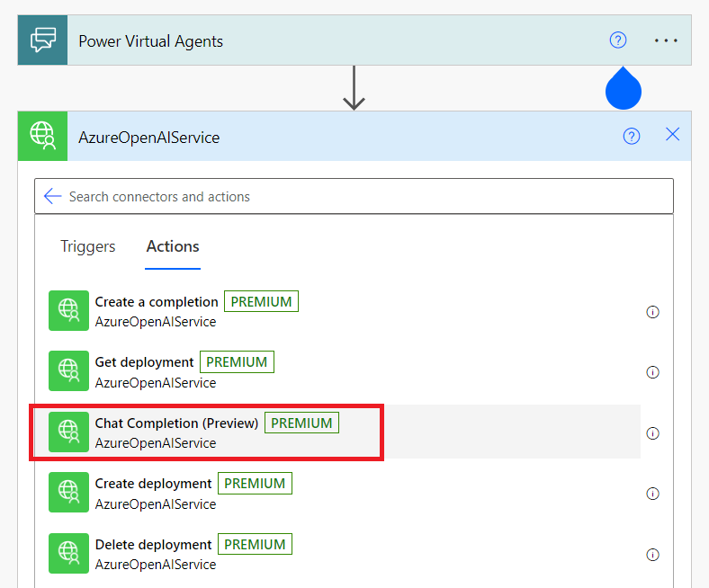The image size is (709, 588).
Task: Show info for Delete deployment
Action: click(653, 555)
